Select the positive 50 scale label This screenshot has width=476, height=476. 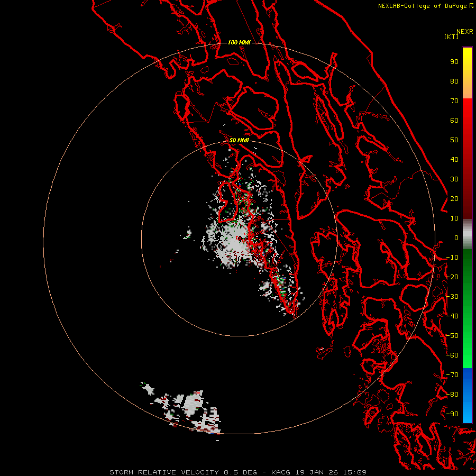pyautogui.click(x=454, y=140)
